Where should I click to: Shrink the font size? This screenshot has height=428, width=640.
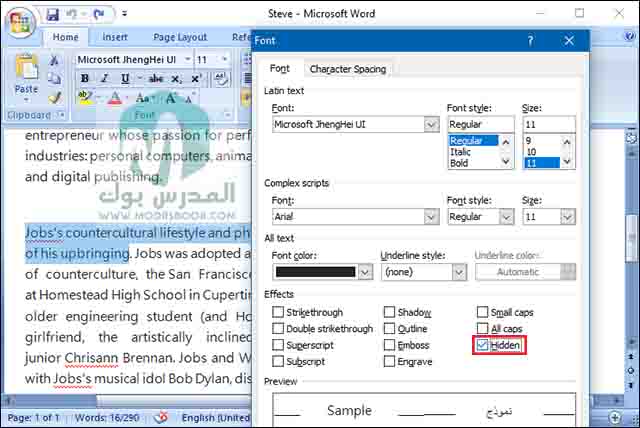click(x=189, y=98)
